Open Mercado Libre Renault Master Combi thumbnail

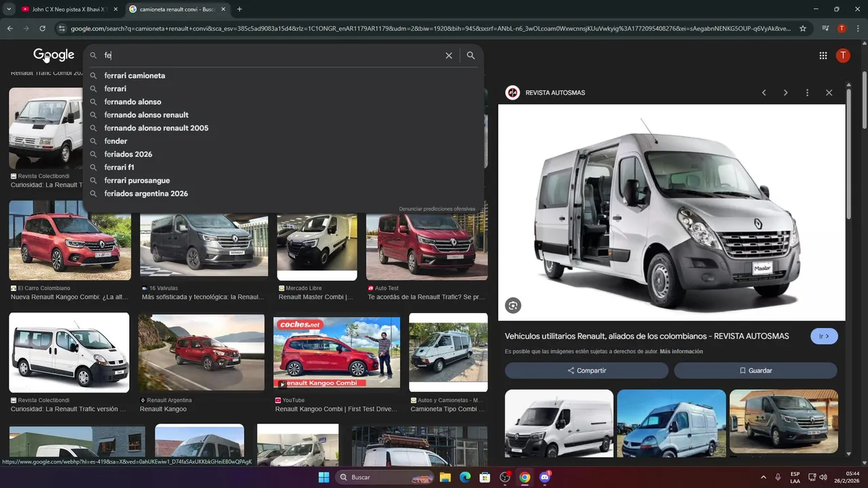pyautogui.click(x=317, y=247)
